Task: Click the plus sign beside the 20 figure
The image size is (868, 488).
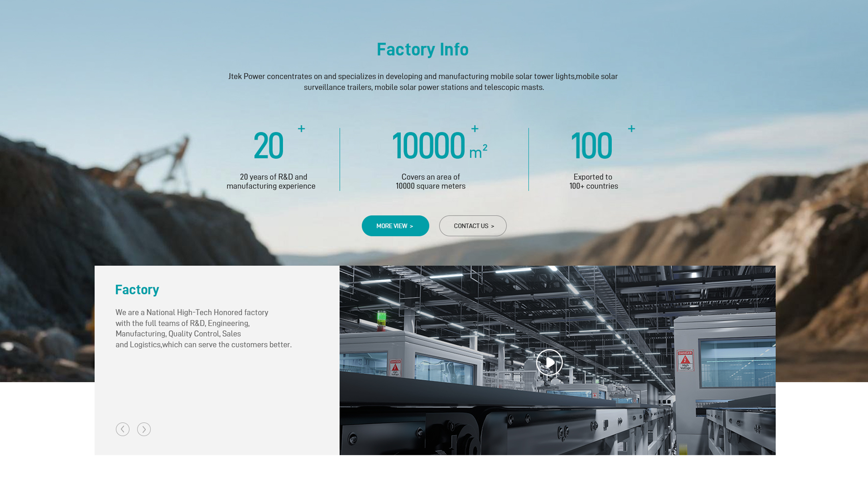Action: point(301,129)
